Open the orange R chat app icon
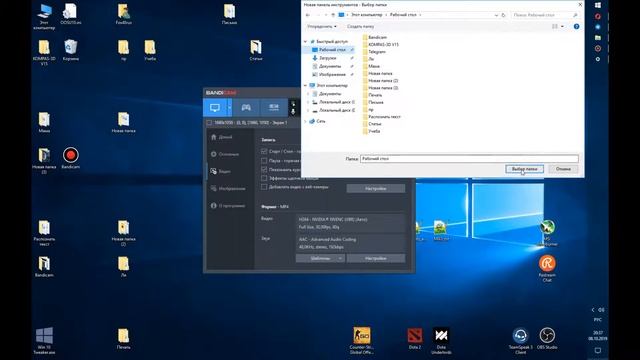 click(547, 268)
